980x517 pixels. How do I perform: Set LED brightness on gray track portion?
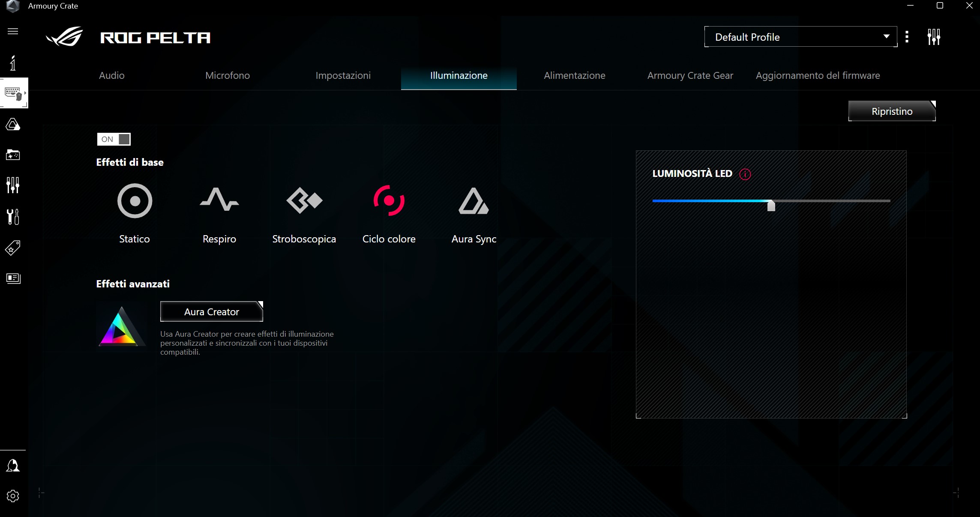[x=833, y=200]
